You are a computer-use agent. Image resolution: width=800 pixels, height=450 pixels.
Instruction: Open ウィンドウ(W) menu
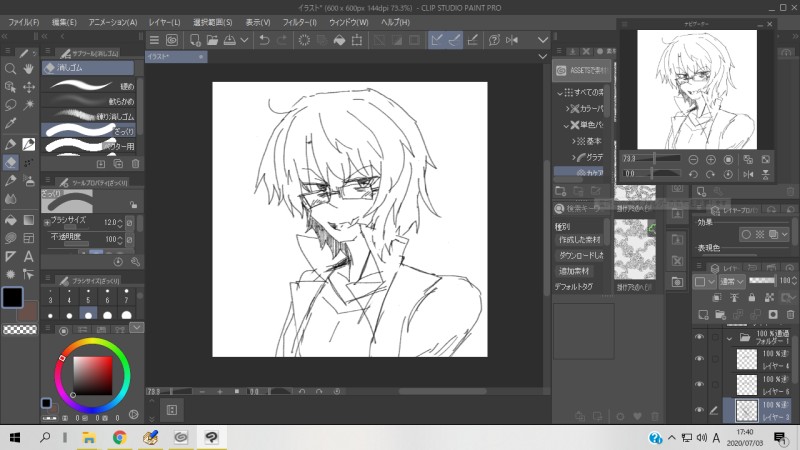348,22
